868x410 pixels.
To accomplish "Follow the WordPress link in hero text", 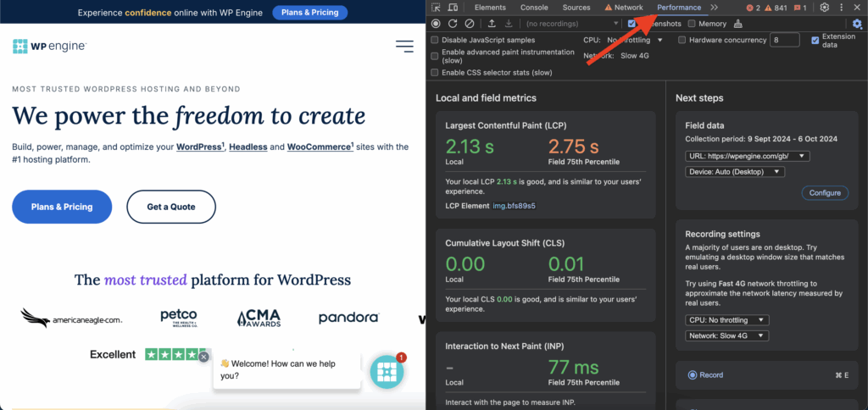I will point(200,147).
